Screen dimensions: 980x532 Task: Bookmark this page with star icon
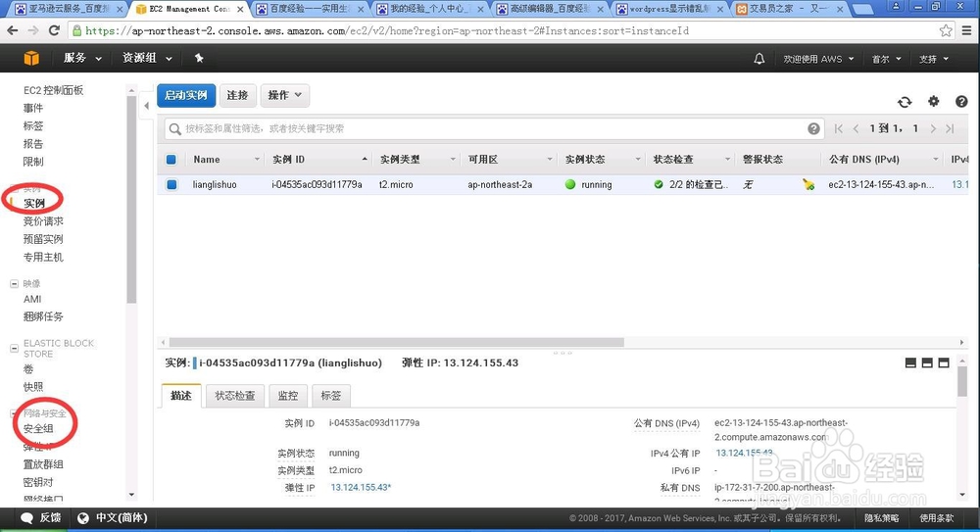click(946, 30)
